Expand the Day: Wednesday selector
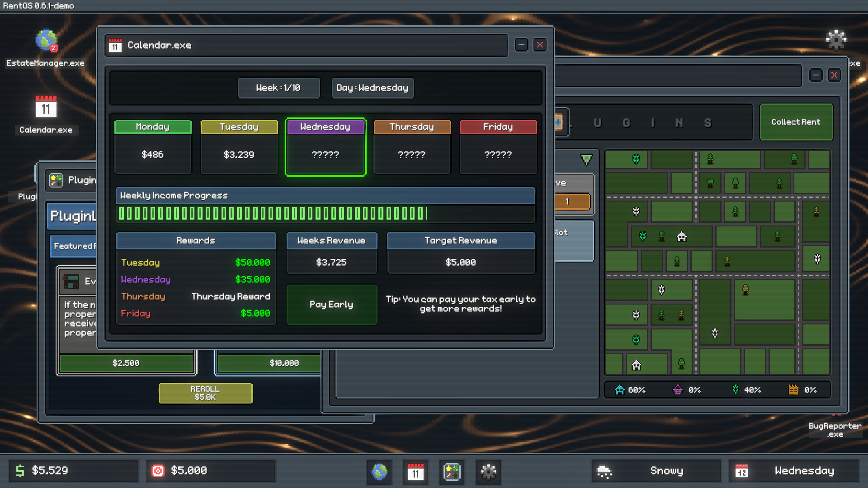Viewport: 868px width, 488px height. [373, 88]
